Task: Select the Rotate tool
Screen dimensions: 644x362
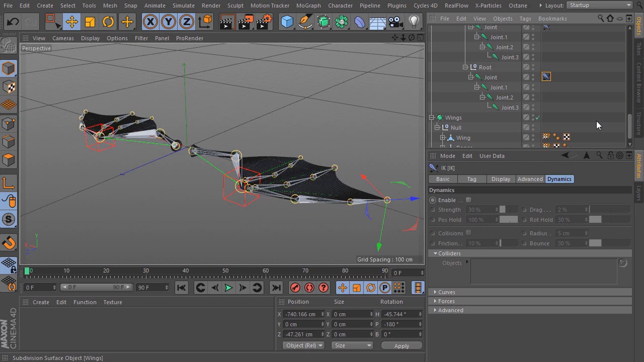Action: [108, 22]
